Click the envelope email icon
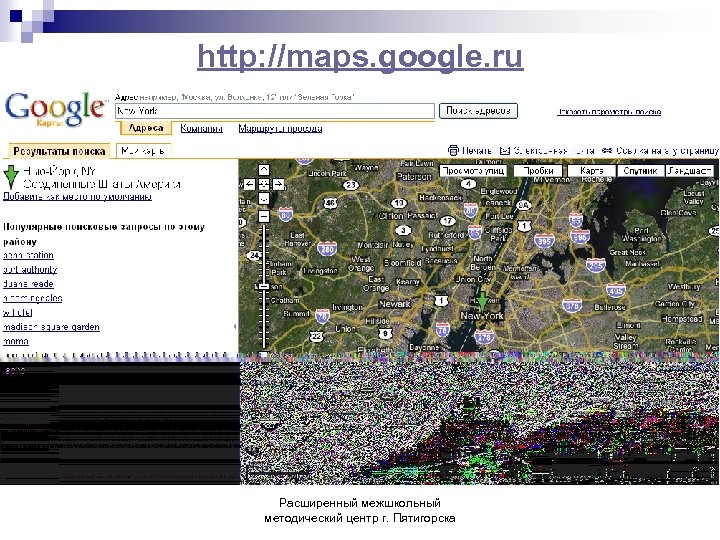Viewport: 720px width, 540px height. pos(505,150)
